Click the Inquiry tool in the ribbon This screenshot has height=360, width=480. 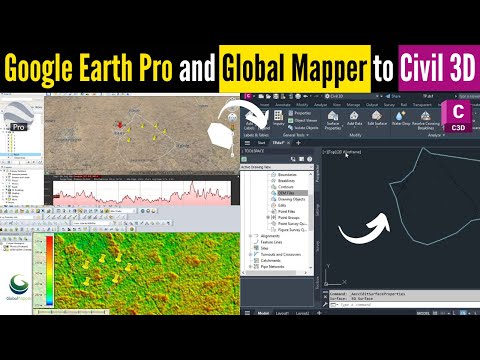pos(279,118)
